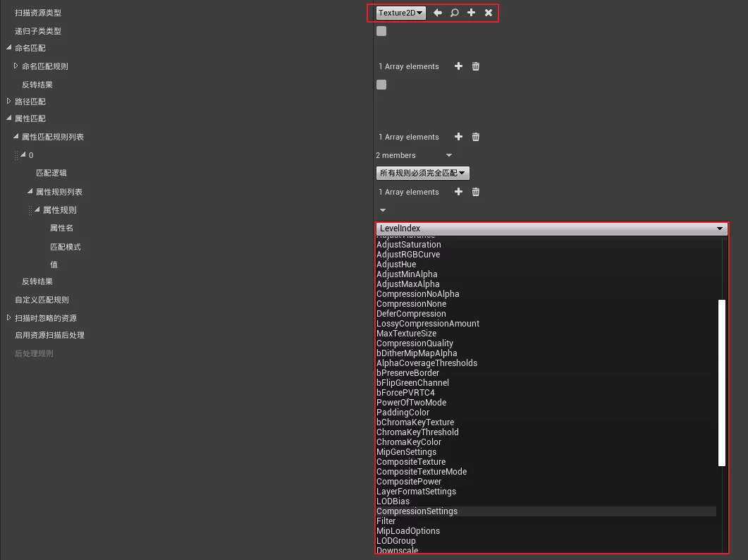This screenshot has width=748, height=560.
Task: Open the 所有规则必须完全匹配 dropdown
Action: click(x=422, y=173)
